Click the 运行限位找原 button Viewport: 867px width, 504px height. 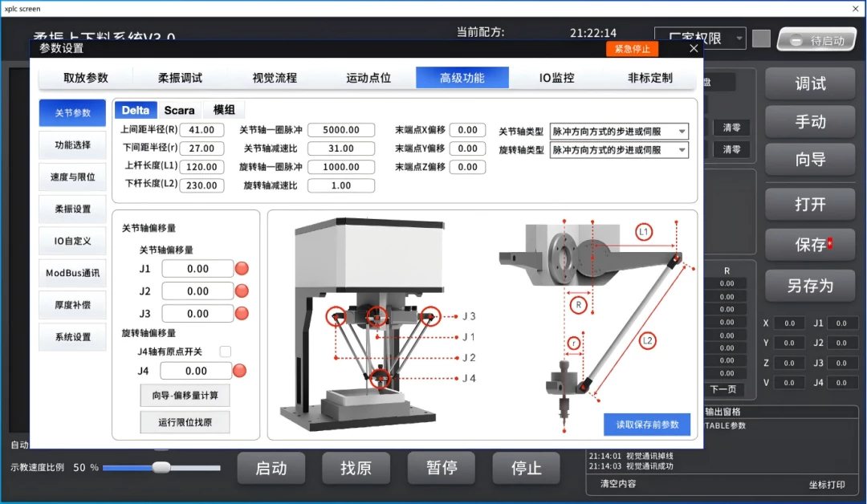pos(185,422)
